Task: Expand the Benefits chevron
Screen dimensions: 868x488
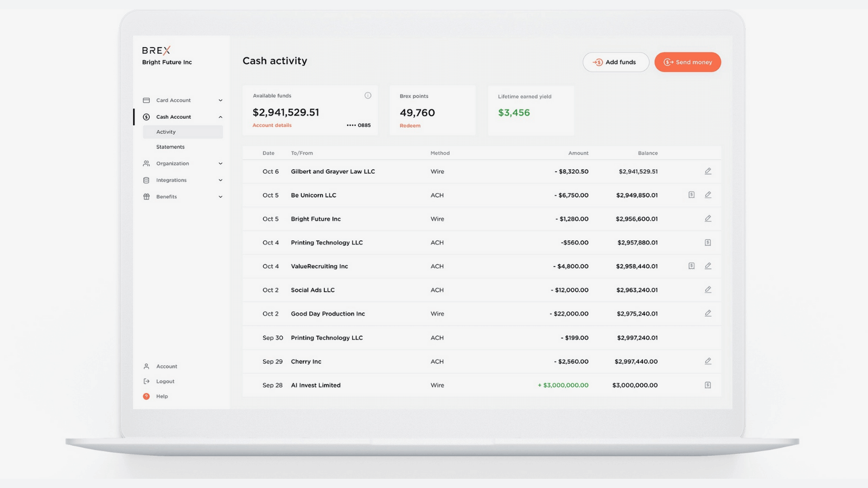Action: (220, 197)
